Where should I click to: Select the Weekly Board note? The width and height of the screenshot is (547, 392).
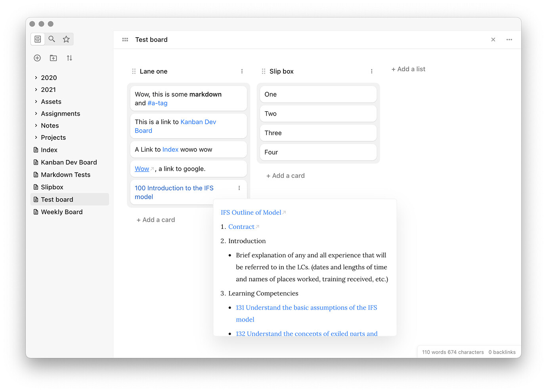click(61, 212)
